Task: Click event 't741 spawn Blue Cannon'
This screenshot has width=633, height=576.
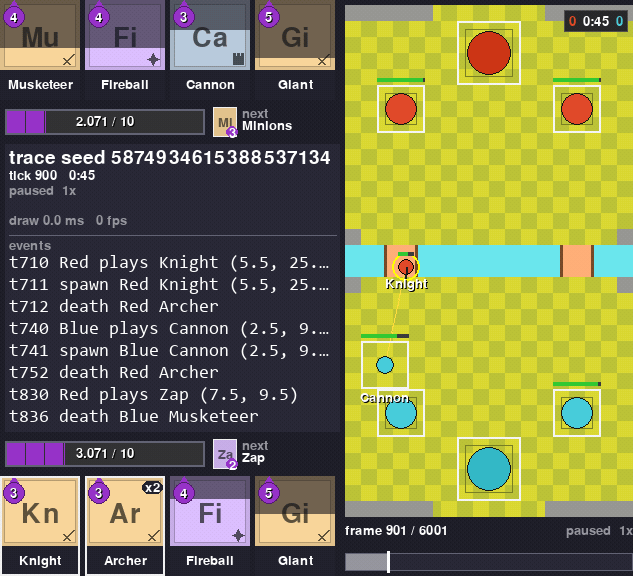Action: tap(169, 351)
